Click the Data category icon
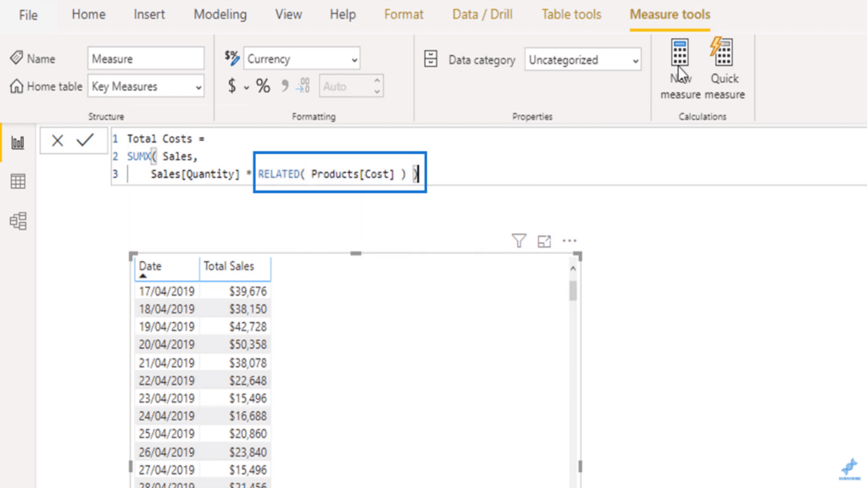Screen dimensions: 868x488 (431, 58)
